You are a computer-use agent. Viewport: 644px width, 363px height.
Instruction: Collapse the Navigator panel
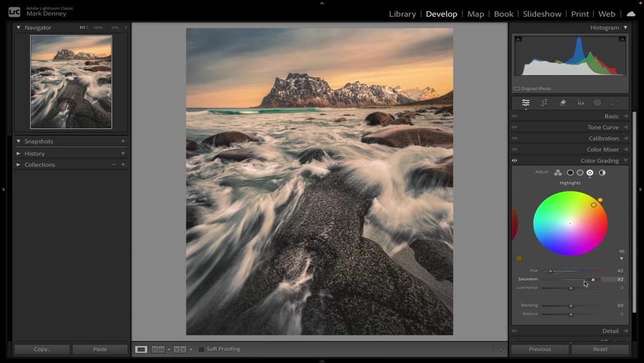click(19, 27)
